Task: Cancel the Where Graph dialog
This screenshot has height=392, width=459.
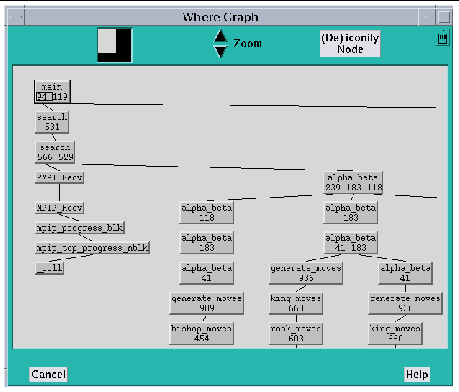Action: [48, 374]
